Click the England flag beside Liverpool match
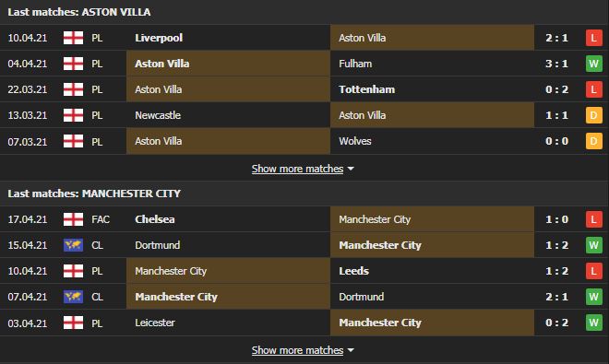The image size is (609, 364). click(x=73, y=38)
